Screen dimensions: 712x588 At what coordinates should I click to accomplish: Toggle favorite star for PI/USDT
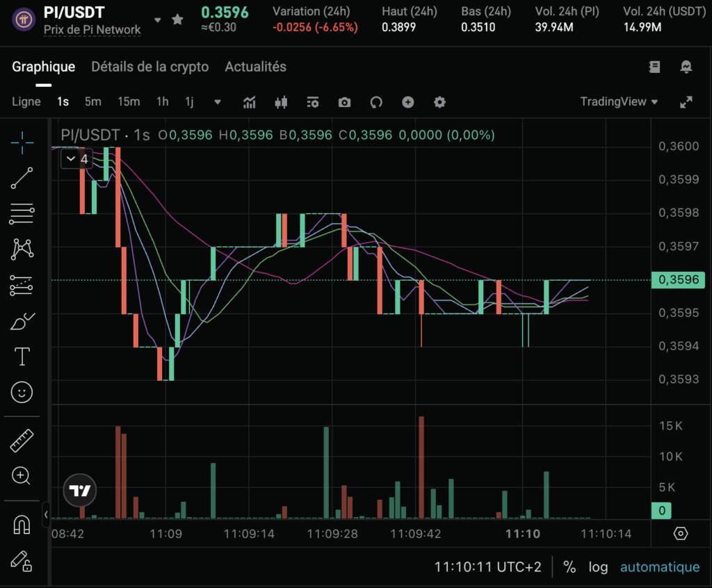(177, 20)
